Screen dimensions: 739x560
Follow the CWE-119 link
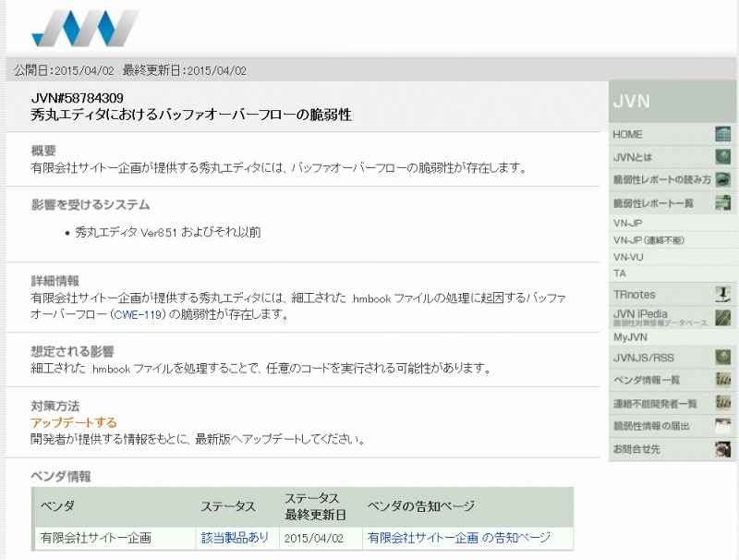click(138, 314)
